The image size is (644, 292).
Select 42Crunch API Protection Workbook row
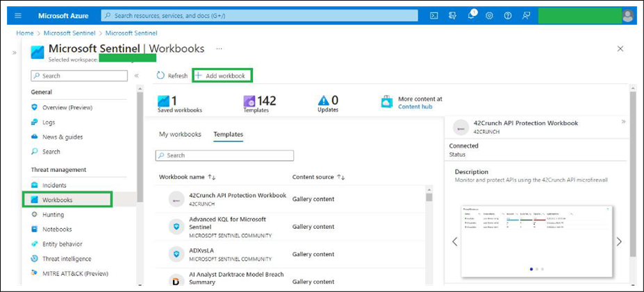coord(291,199)
